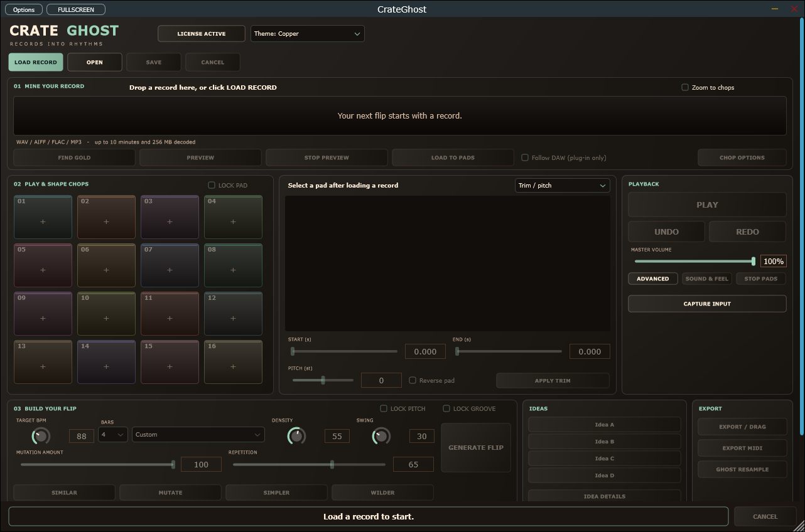The width and height of the screenshot is (805, 532).
Task: Open the Trim / pitch mode dropdown
Action: pos(562,186)
